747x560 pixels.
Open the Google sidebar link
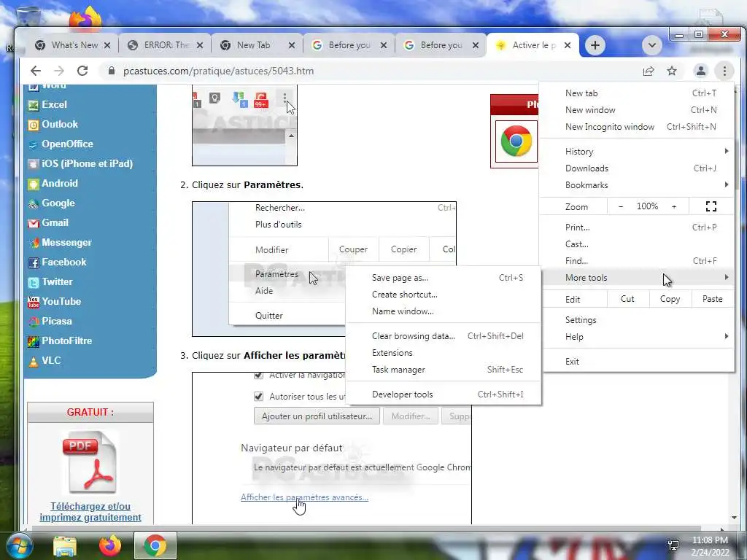(58, 203)
